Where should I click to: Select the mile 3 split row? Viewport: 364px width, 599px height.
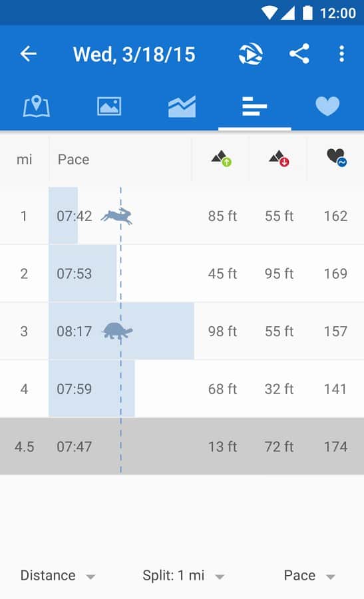tap(182, 331)
